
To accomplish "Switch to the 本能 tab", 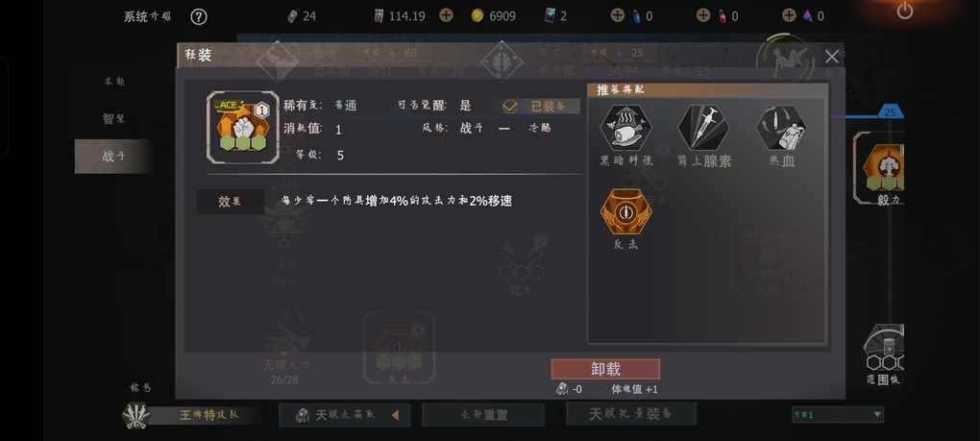I will coord(113,82).
